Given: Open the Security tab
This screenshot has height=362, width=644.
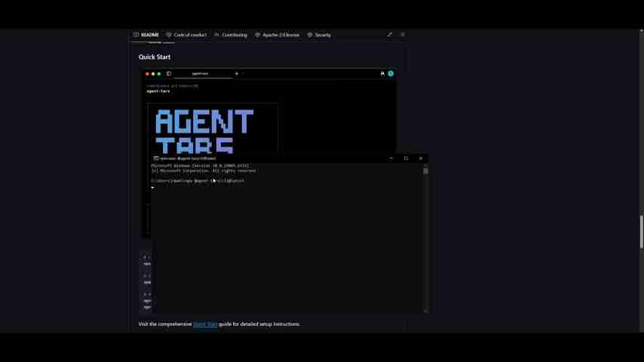Looking at the screenshot, I should tap(319, 35).
